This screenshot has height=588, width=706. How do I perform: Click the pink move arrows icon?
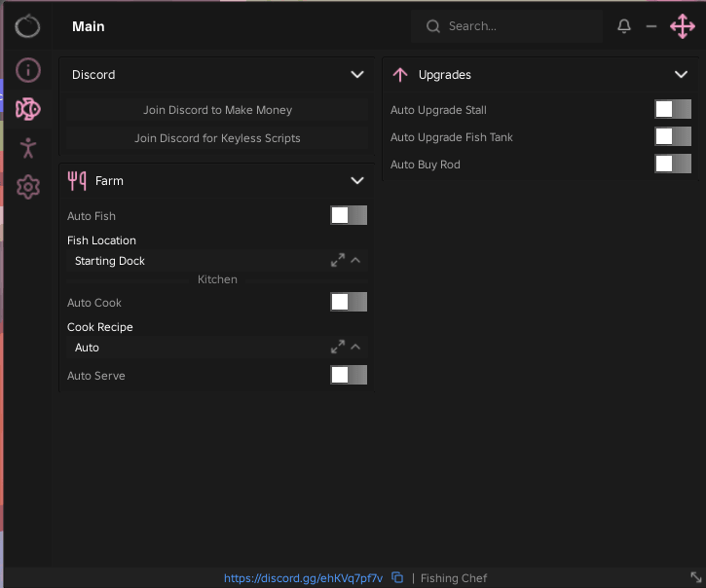tap(683, 26)
